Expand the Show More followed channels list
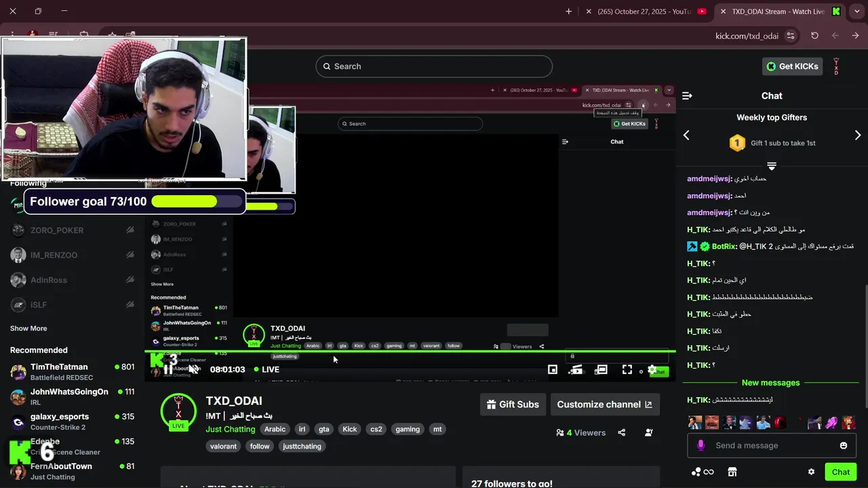 coord(28,328)
